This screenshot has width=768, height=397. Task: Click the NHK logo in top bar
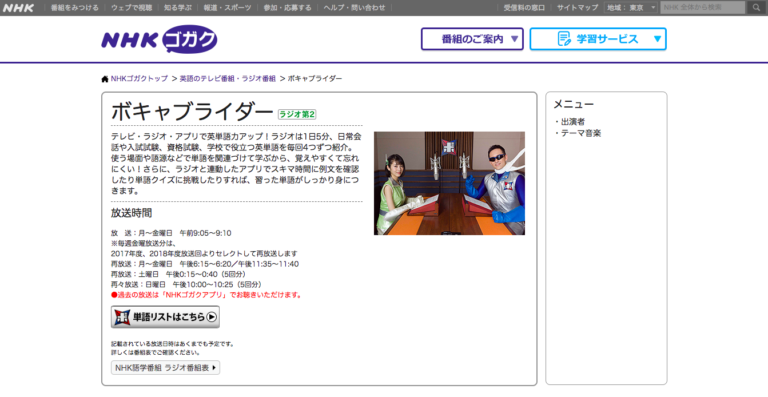coord(18,8)
